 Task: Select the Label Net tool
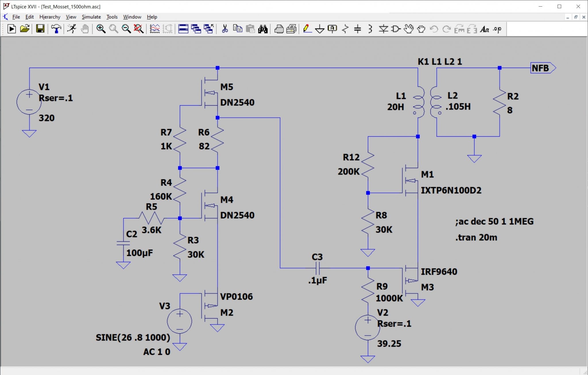click(x=332, y=29)
